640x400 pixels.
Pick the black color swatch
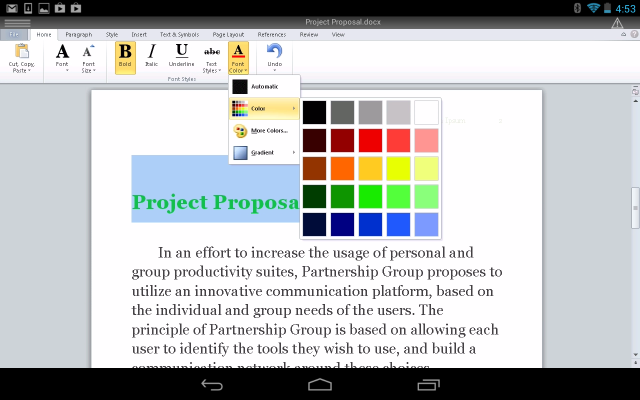(314, 112)
